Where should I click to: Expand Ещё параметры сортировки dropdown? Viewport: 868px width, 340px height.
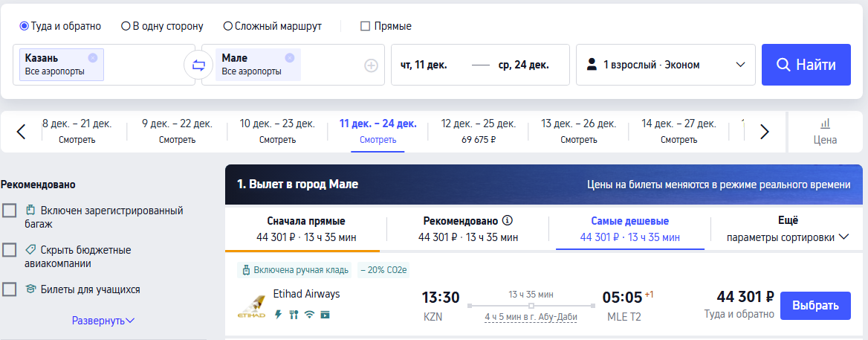787,229
